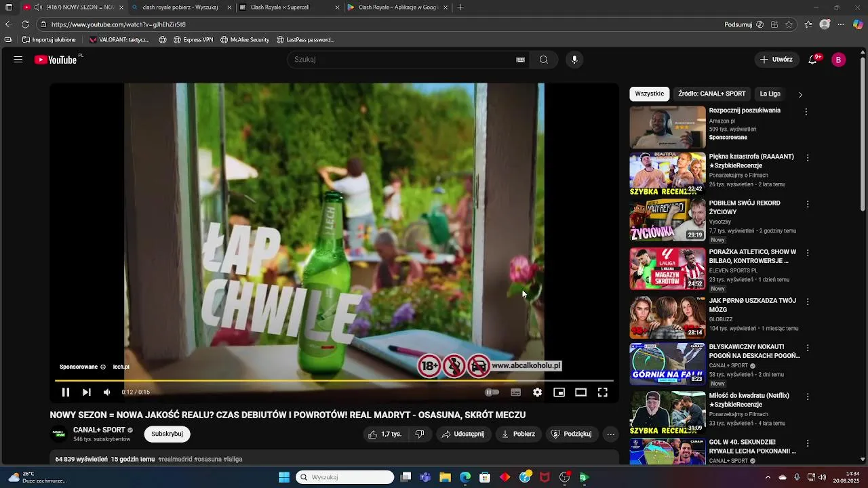Subscribe with the Subskrybuj button
This screenshot has width=868, height=488.
(167, 434)
